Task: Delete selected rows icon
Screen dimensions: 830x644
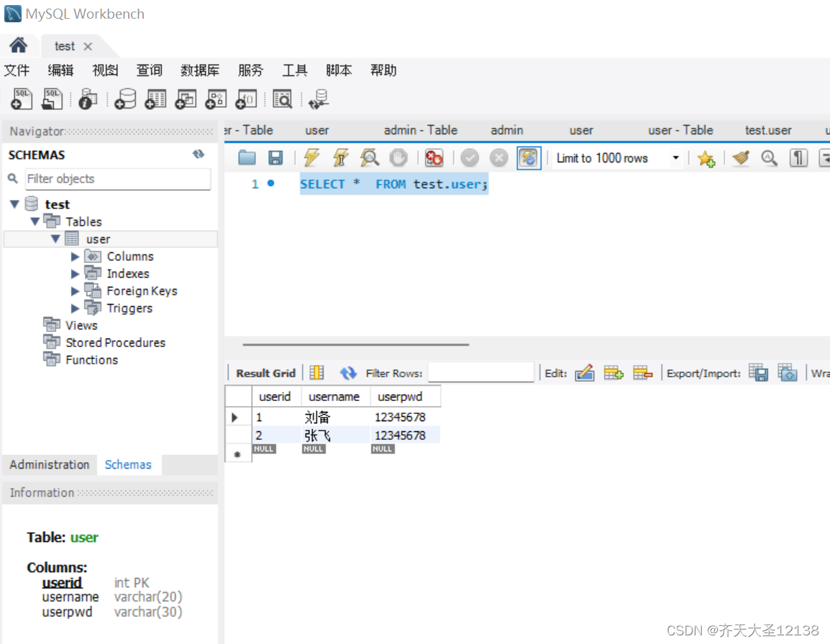Action: coord(642,373)
